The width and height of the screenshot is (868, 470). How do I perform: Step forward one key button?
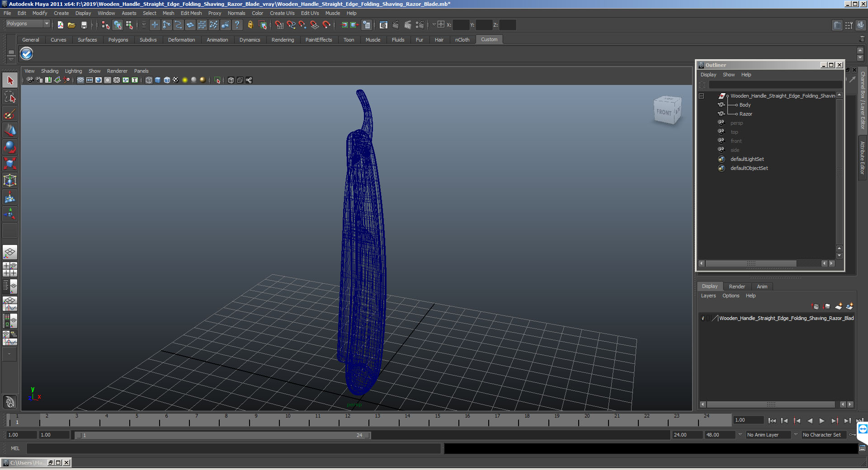pyautogui.click(x=835, y=421)
